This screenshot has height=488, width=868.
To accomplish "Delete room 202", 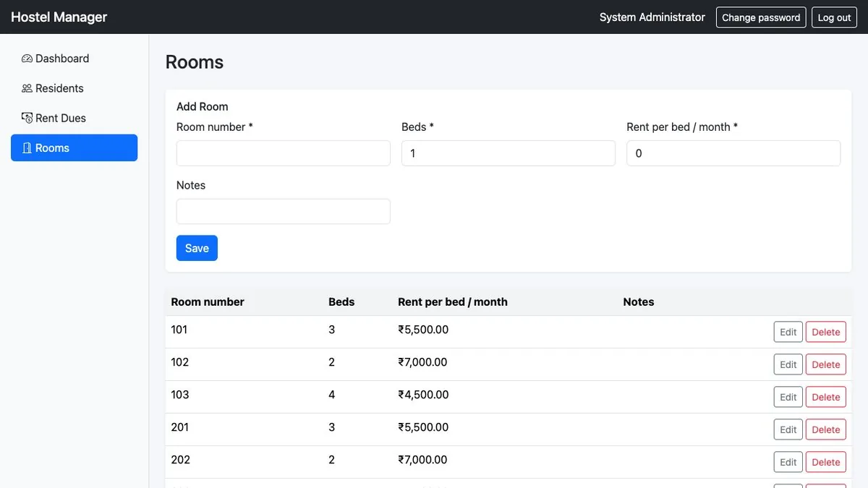I will 826,462.
